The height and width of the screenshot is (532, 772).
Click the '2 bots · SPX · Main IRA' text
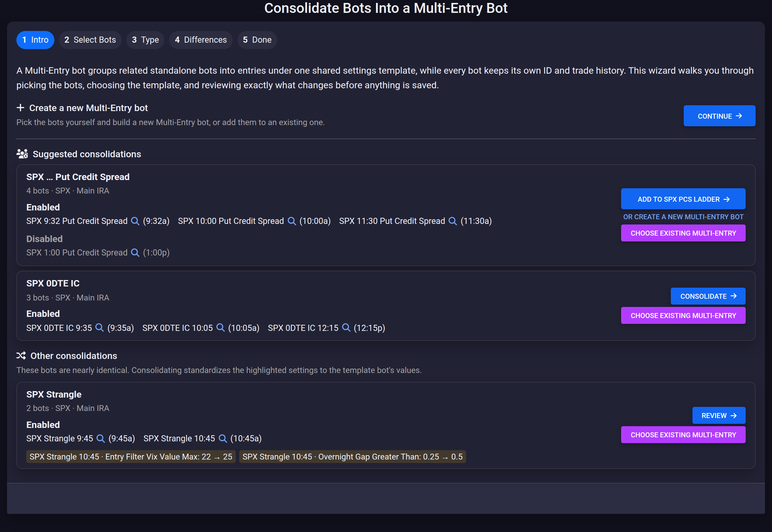(x=68, y=408)
